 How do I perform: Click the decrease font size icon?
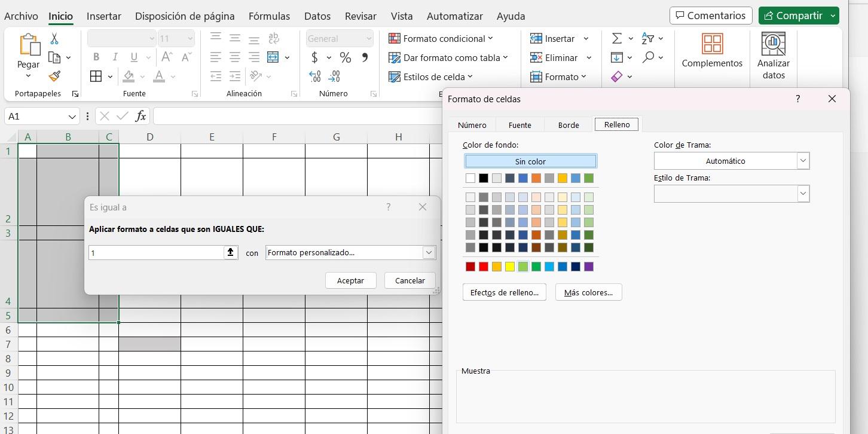click(187, 57)
